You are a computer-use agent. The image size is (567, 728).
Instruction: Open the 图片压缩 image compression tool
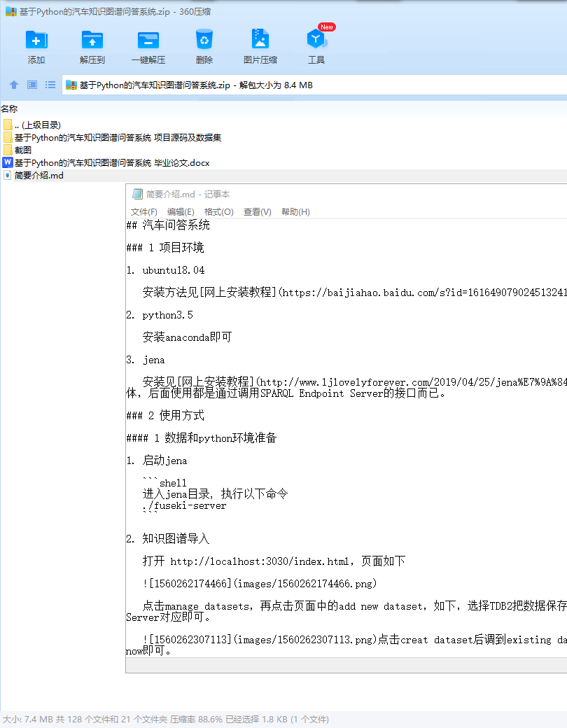260,39
